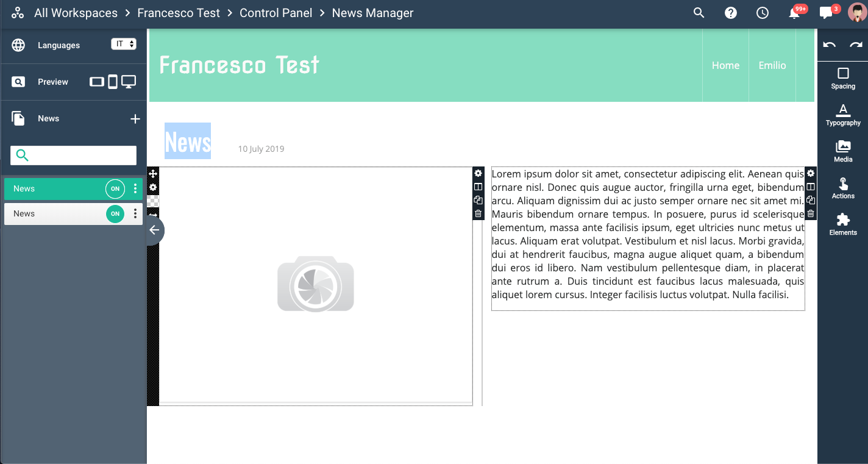Delete the Lorem ipsum text block
Viewport: 868px width, 464px height.
[x=811, y=213]
